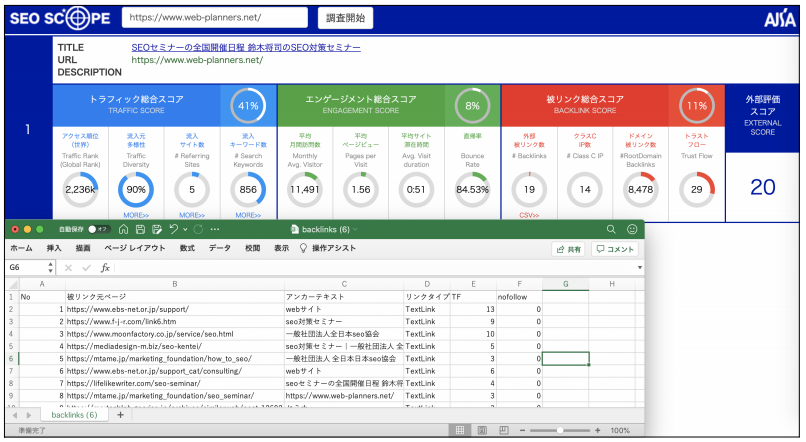
Task: Toggle the 自動保存 autosave switch
Action: pos(97,229)
